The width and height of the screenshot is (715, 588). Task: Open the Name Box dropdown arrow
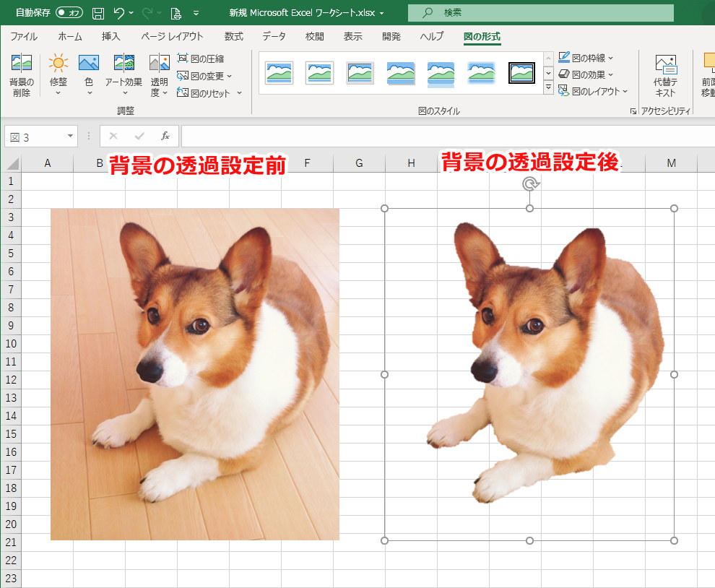pos(70,136)
